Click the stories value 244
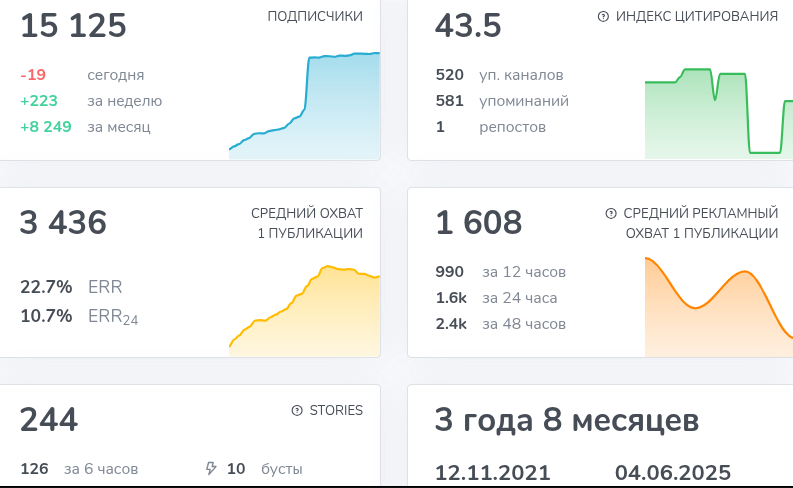 point(49,419)
